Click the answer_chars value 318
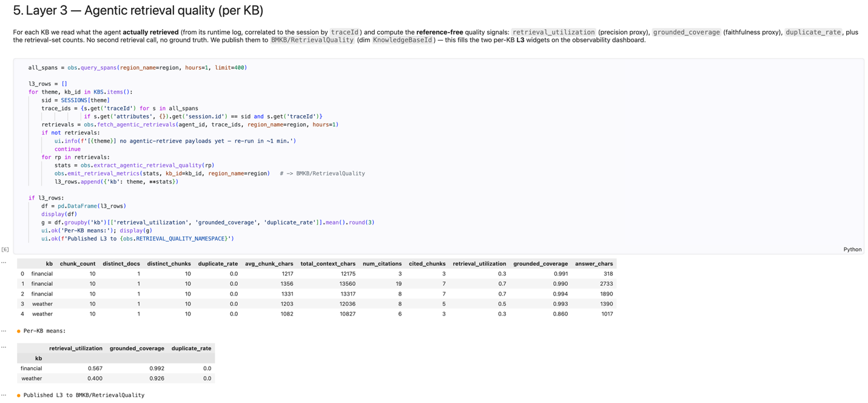The height and width of the screenshot is (403, 868). pyautogui.click(x=608, y=274)
